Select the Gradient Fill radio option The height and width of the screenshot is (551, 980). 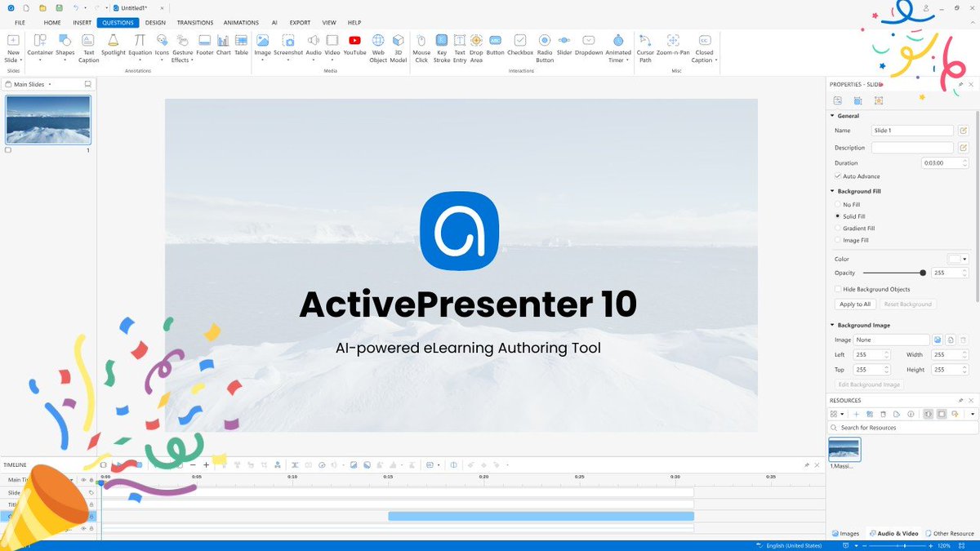pyautogui.click(x=838, y=229)
